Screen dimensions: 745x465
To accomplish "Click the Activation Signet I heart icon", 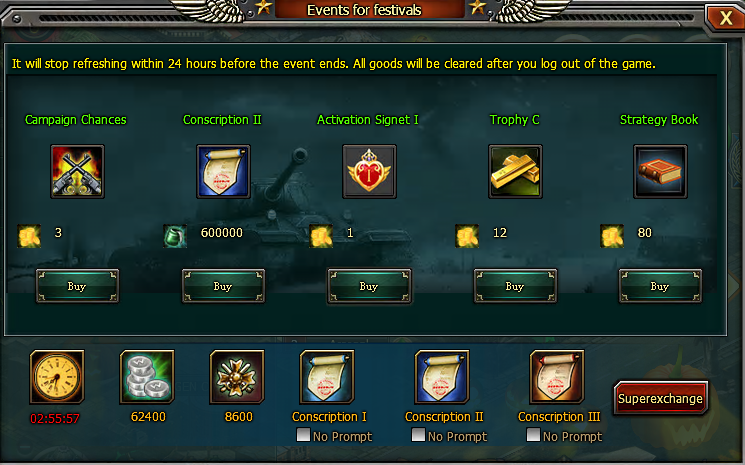I will pos(369,171).
